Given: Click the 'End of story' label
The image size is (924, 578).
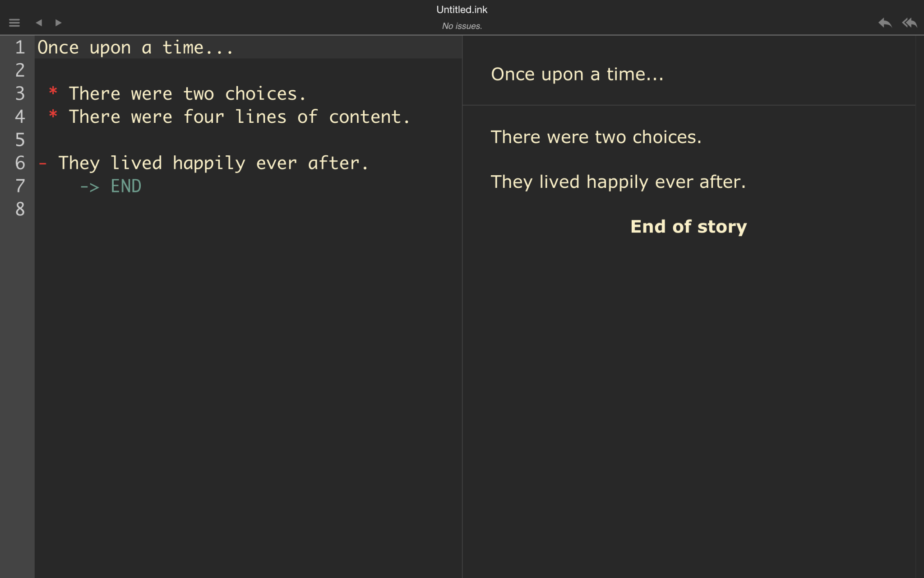Looking at the screenshot, I should point(688,226).
